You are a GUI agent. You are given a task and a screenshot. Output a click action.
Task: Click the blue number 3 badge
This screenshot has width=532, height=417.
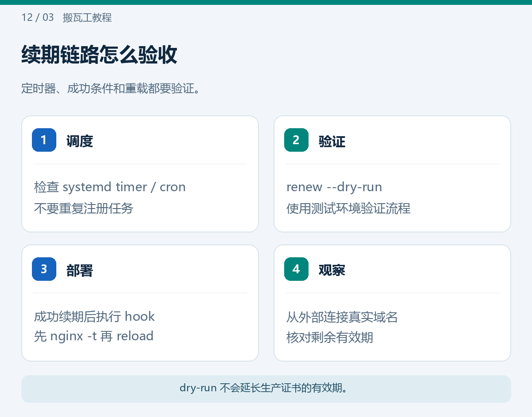click(44, 269)
